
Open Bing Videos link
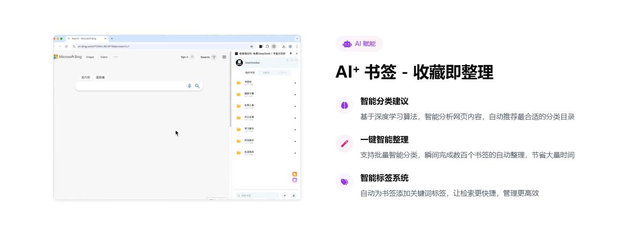(104, 57)
